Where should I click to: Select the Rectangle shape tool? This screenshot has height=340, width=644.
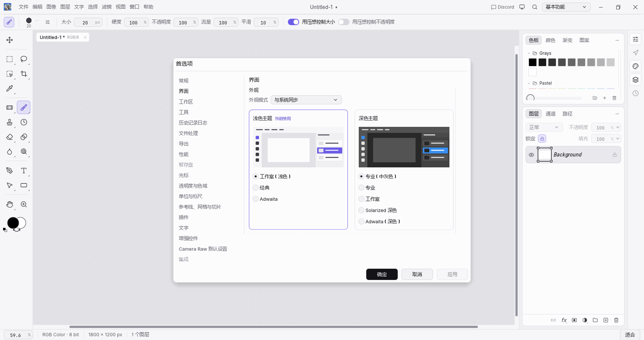24,185
